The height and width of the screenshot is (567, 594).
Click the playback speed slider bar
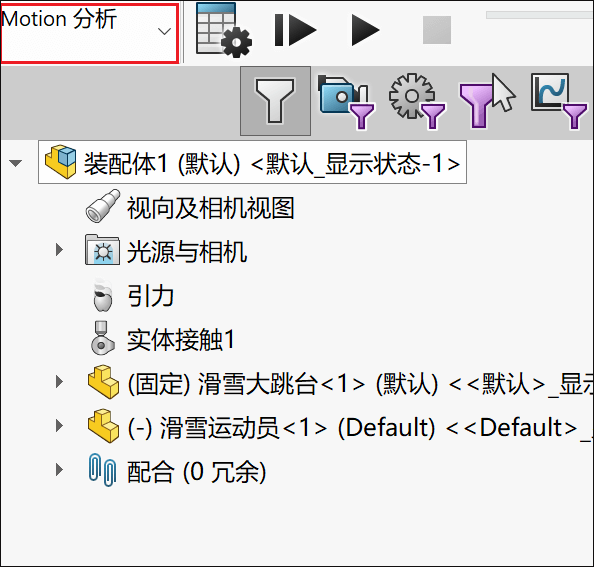539,15
